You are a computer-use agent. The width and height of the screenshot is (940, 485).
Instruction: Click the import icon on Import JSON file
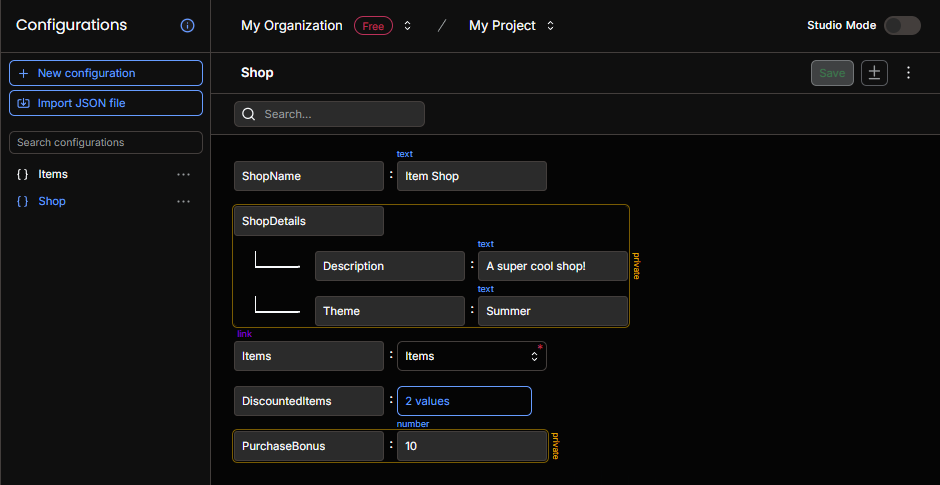(x=23, y=103)
